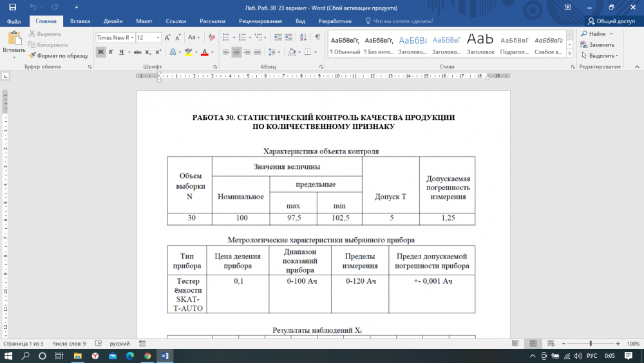
Task: Click Общий доступ share button
Action: [x=612, y=21]
